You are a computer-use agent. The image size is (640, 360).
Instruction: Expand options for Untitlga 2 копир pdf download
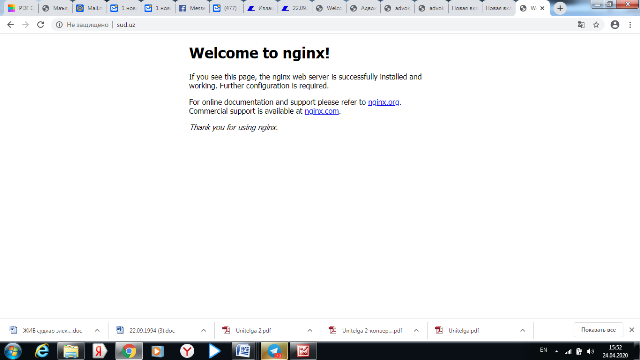(x=416, y=331)
